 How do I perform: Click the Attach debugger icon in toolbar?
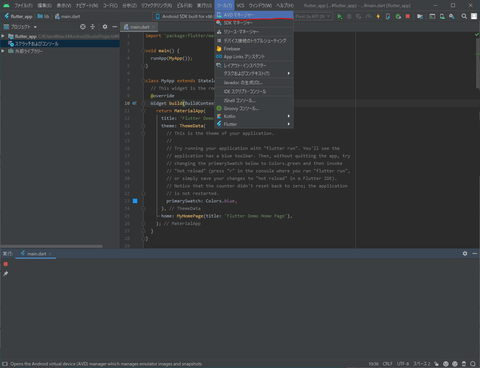point(398,16)
